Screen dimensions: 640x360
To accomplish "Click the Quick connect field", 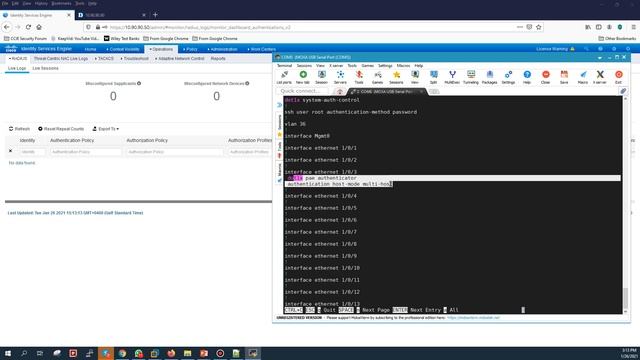I will [x=304, y=91].
